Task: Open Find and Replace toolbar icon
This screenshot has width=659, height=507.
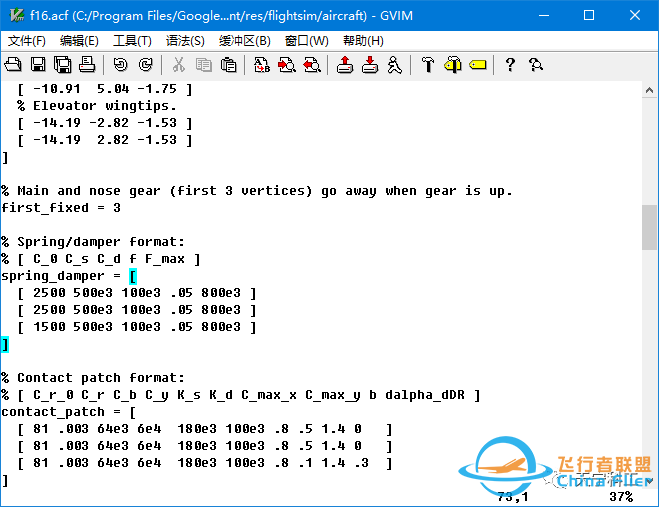Action: tap(262, 65)
